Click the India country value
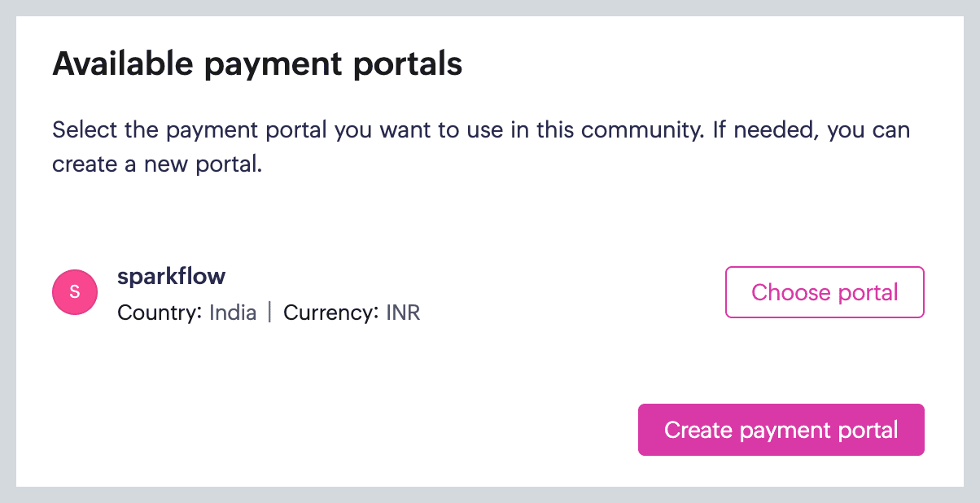The height and width of the screenshot is (503, 980). (x=233, y=313)
